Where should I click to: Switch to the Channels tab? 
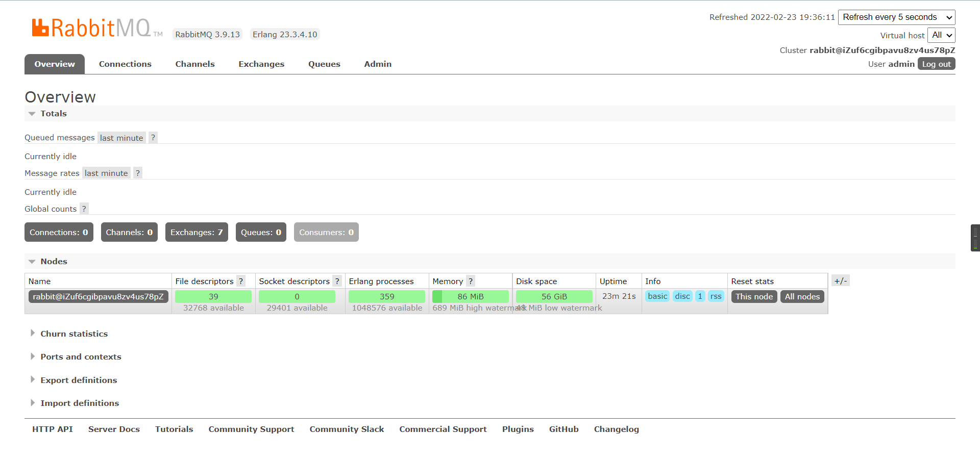point(195,64)
